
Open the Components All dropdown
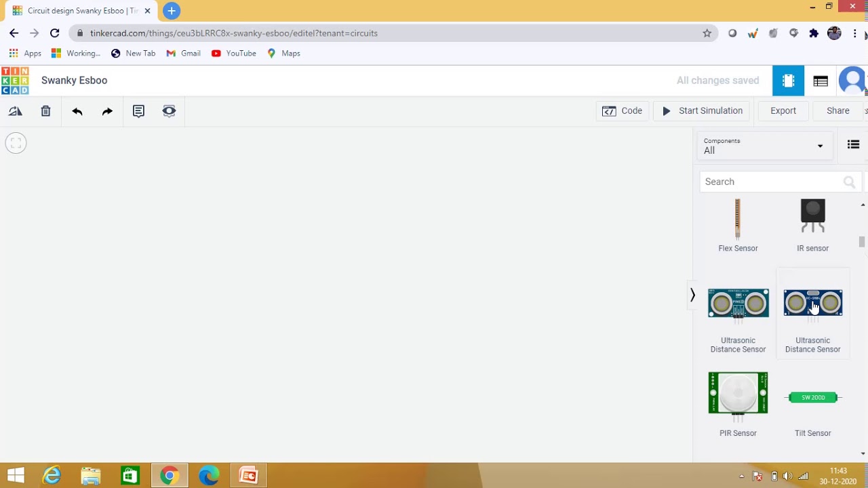(x=764, y=146)
